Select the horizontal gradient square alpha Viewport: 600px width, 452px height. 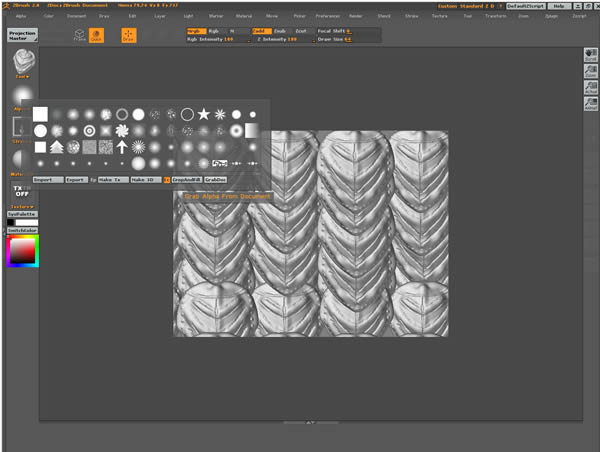point(251,131)
